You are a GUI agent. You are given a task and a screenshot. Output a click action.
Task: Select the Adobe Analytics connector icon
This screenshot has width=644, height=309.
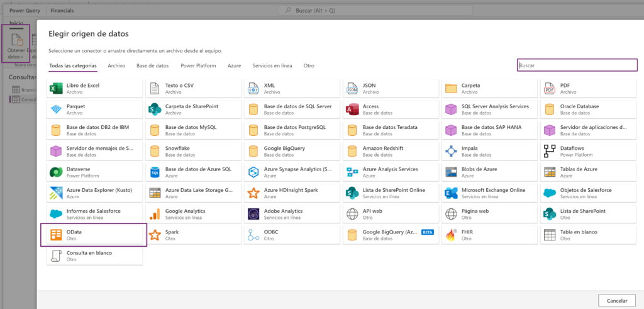(x=253, y=214)
